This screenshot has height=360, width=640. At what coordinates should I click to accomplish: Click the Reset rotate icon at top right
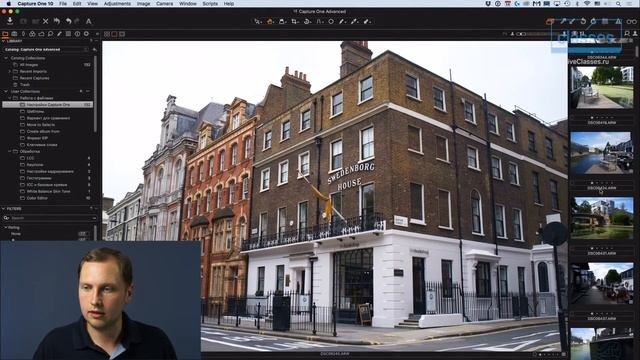583,21
